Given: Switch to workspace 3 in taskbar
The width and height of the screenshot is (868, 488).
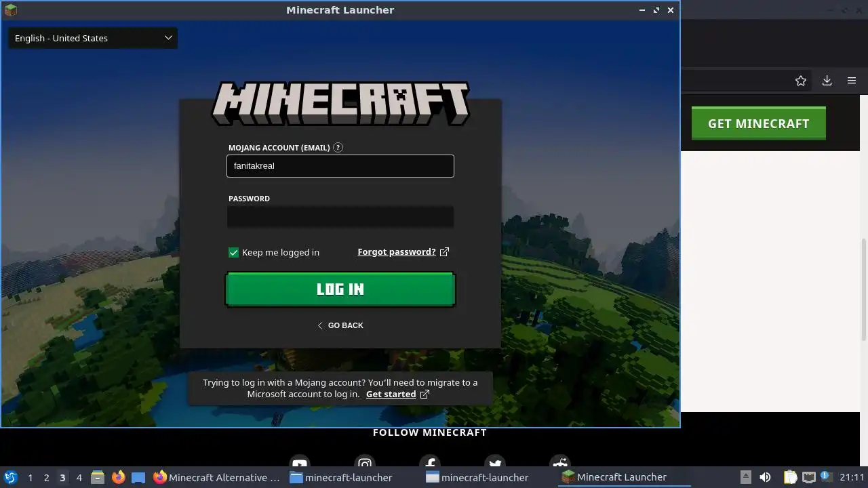Looking at the screenshot, I should (62, 477).
